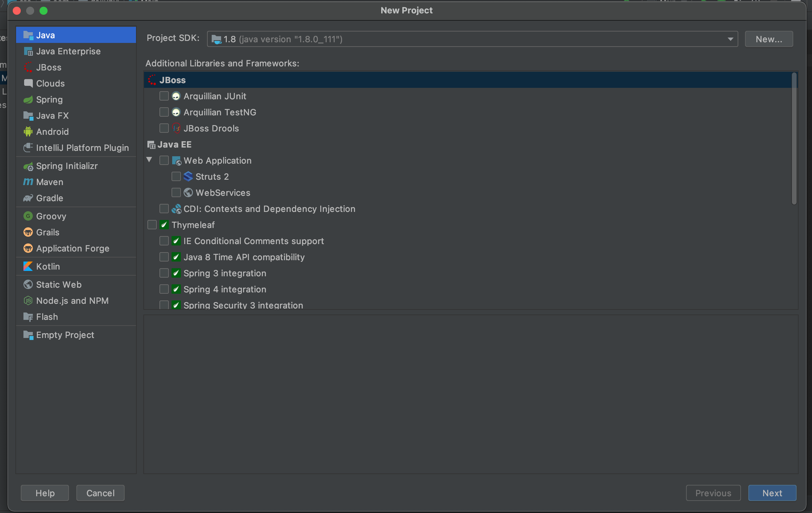Enable CDI Contexts and Dependency Injection checkbox
This screenshot has width=812, height=513.
click(164, 209)
